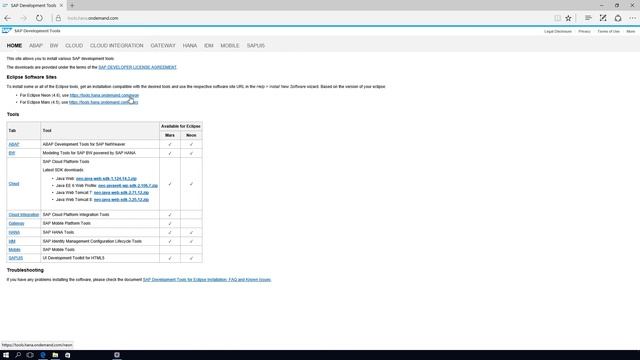
Task: Click 'ABAP Development Tools for SAP NetWeaver' cell
Action: pyautogui.click(x=100, y=144)
